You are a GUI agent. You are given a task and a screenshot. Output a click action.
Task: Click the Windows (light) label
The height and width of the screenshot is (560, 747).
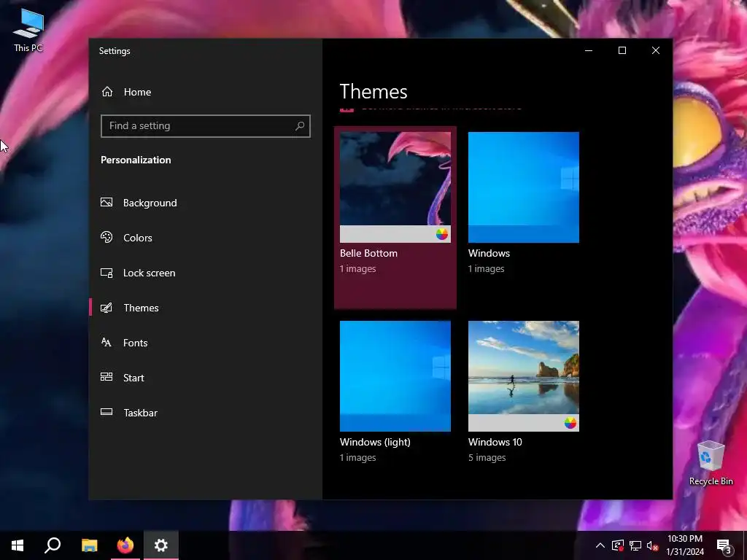375,443
